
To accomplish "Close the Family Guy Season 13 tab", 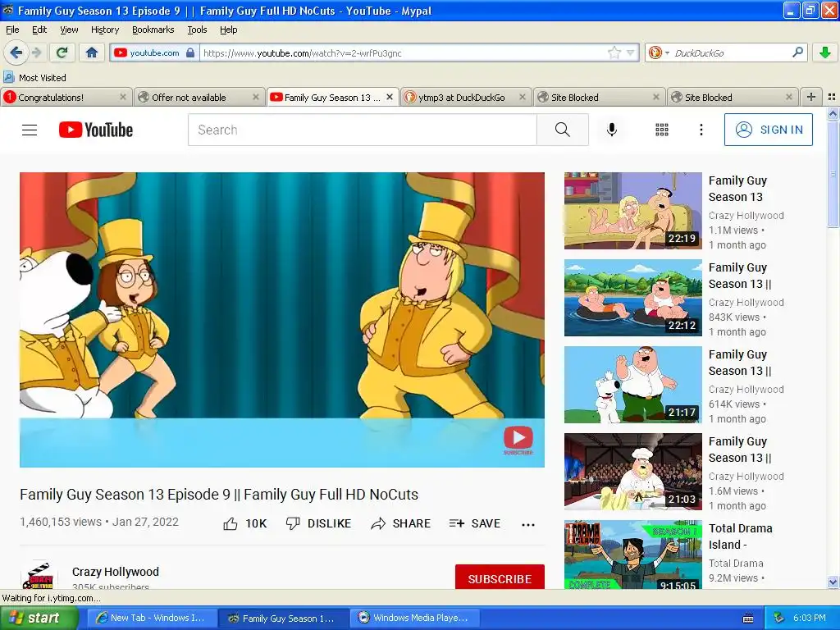I will tap(390, 97).
